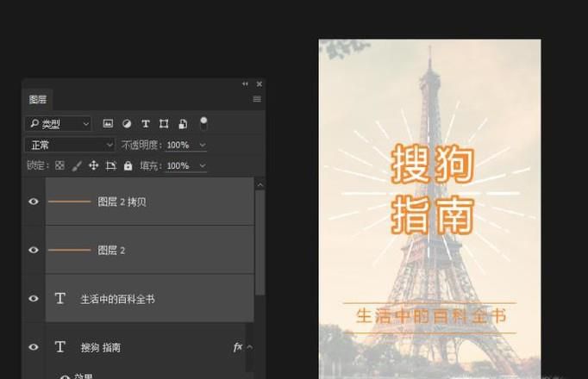Image resolution: width=588 pixels, height=379 pixels.
Task: Lock transparent pixels icon
Action: tap(59, 165)
